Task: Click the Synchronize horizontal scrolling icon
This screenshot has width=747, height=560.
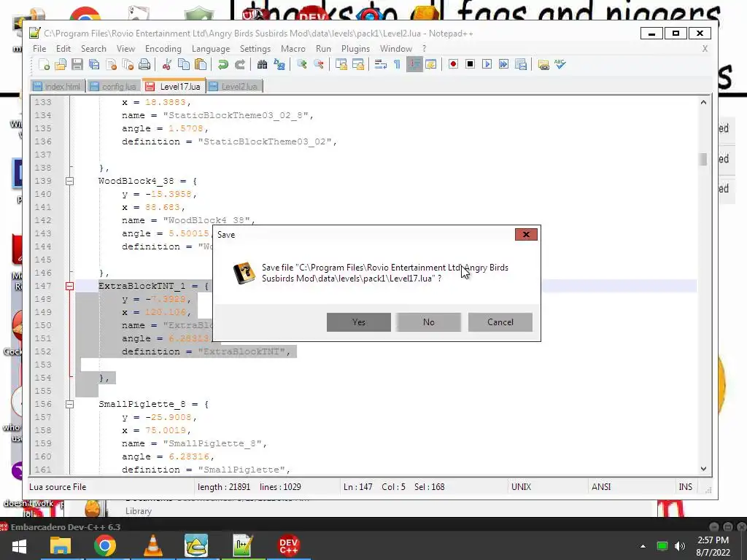Action: (357, 65)
